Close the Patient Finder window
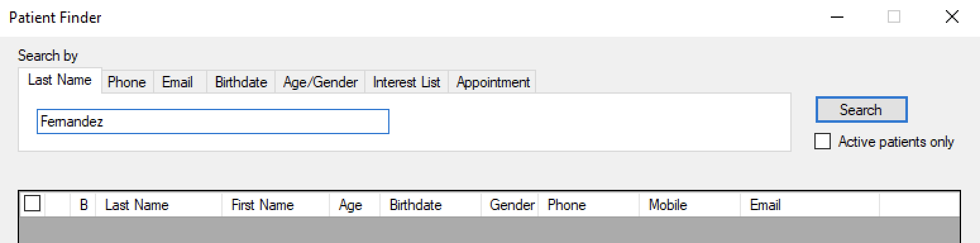 952,18
